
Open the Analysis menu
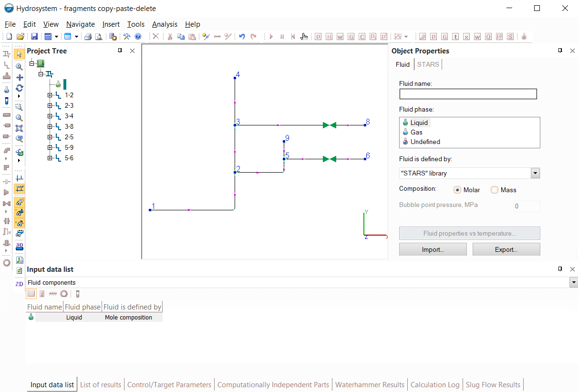pos(165,24)
